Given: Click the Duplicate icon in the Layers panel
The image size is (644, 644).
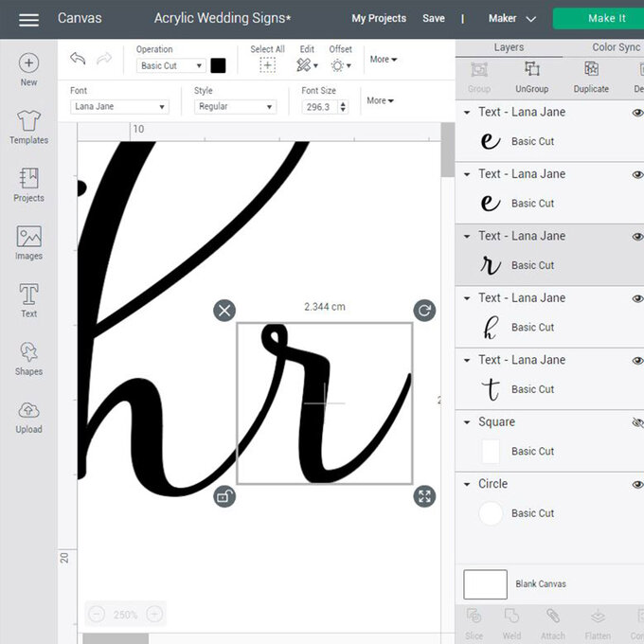Looking at the screenshot, I should [x=591, y=75].
